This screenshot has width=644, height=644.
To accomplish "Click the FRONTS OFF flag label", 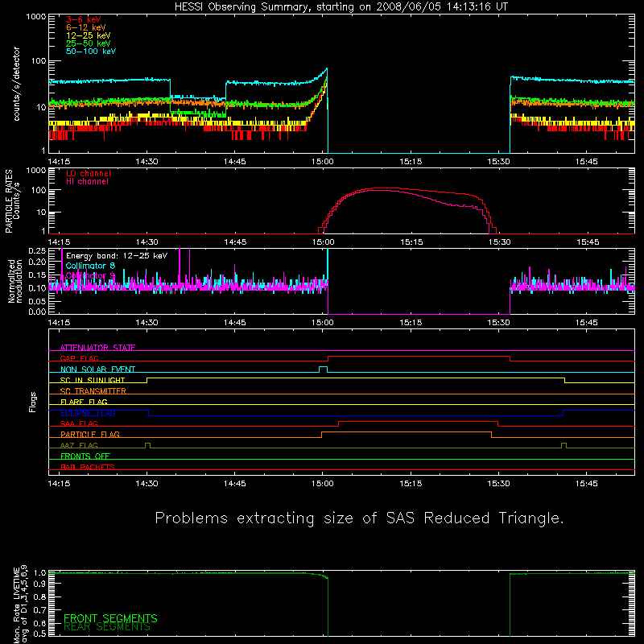I will (x=85, y=456).
